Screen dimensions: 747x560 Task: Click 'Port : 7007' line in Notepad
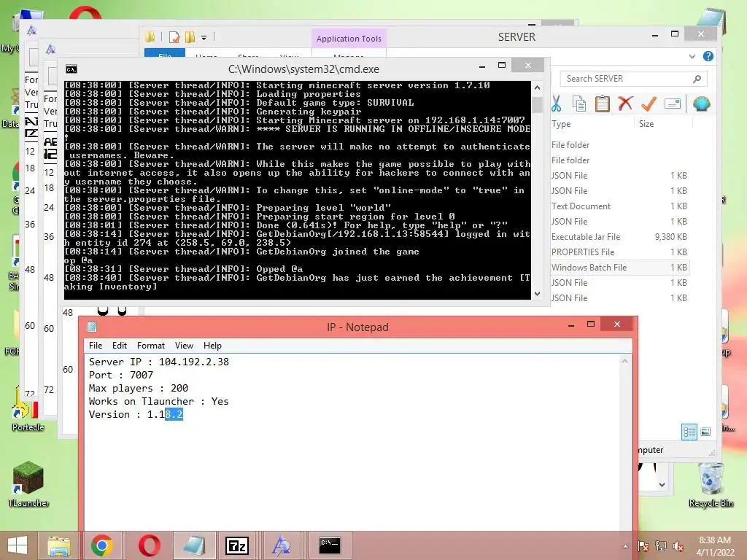121,376
